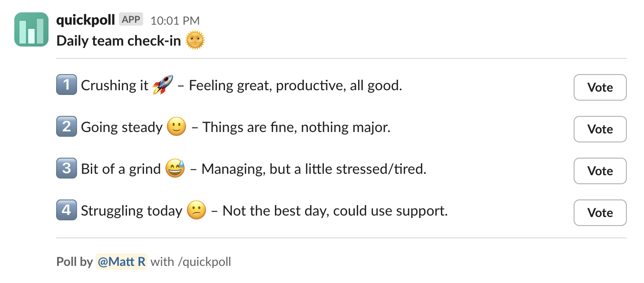The height and width of the screenshot is (283, 644).
Task: Click the rocket emoji beside Crushing it
Action: tap(163, 85)
